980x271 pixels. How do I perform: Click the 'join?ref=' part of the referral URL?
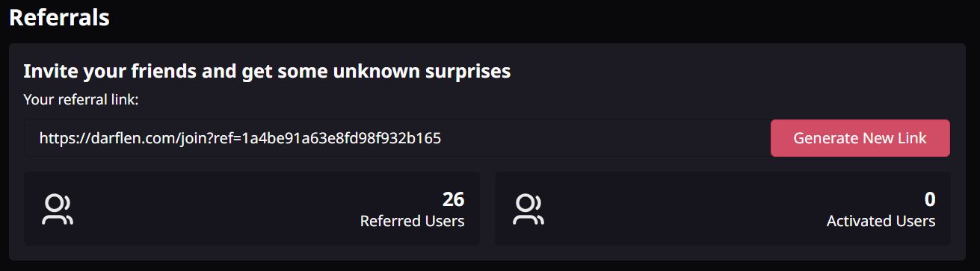click(209, 138)
